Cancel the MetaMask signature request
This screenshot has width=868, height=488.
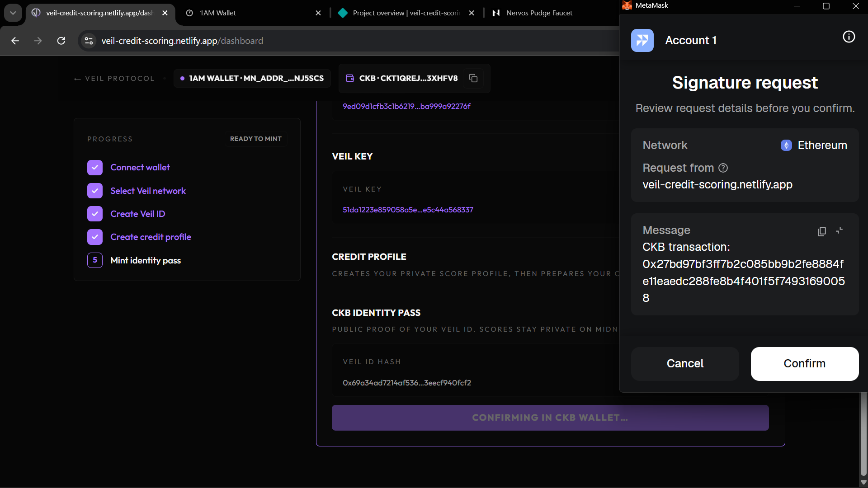point(685,364)
